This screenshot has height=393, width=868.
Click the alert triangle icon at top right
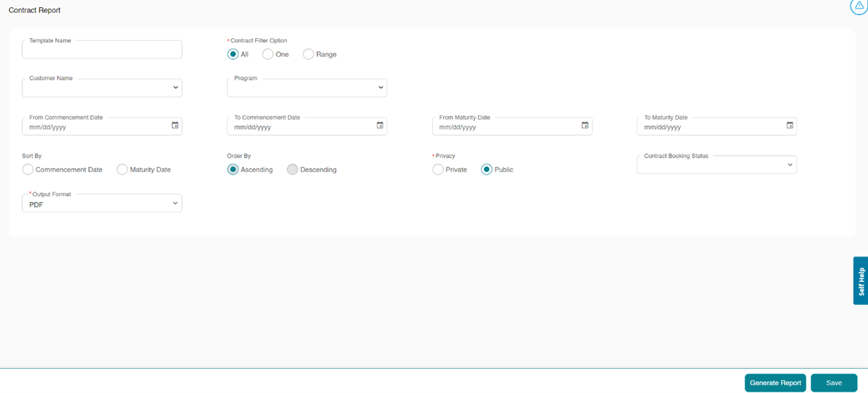[859, 5]
